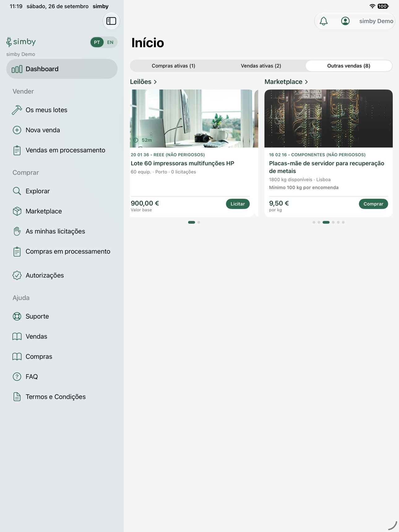Go to last Marketplace carousel page dot
Viewport: 399px width, 532px height.
343,222
